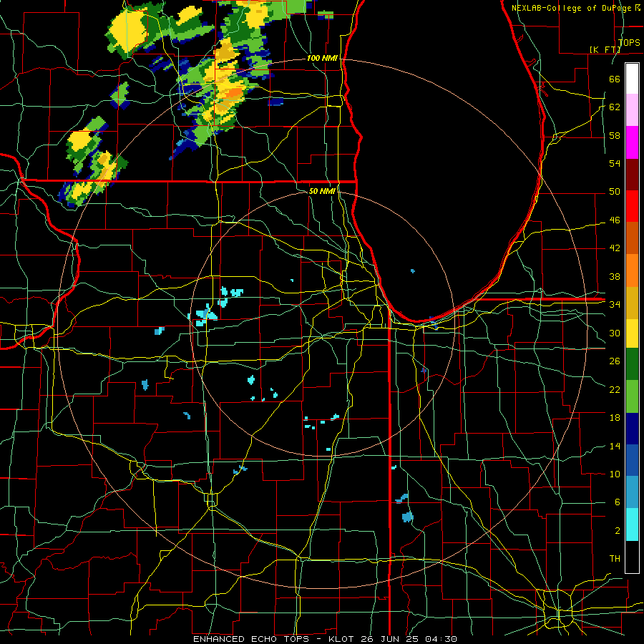Select the 22 legend label
This screenshot has height=644, width=644.
pos(615,390)
